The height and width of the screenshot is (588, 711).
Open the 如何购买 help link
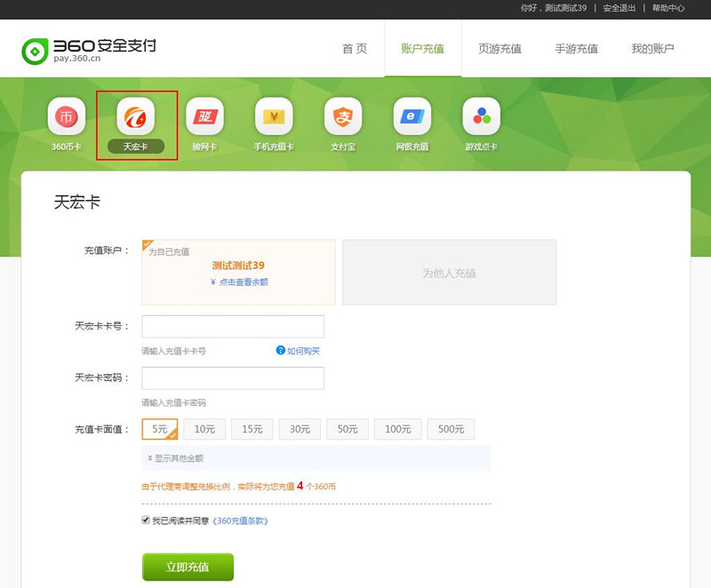(x=298, y=351)
